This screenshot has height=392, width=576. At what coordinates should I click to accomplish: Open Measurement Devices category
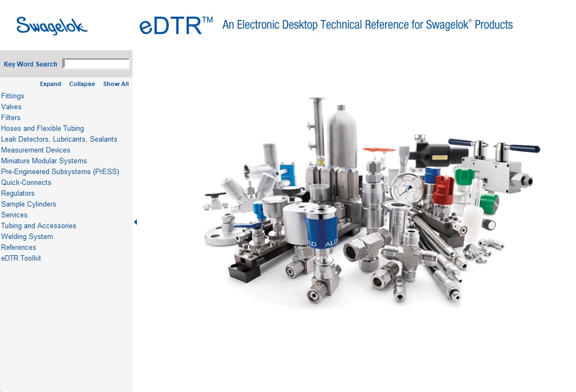[x=35, y=150]
